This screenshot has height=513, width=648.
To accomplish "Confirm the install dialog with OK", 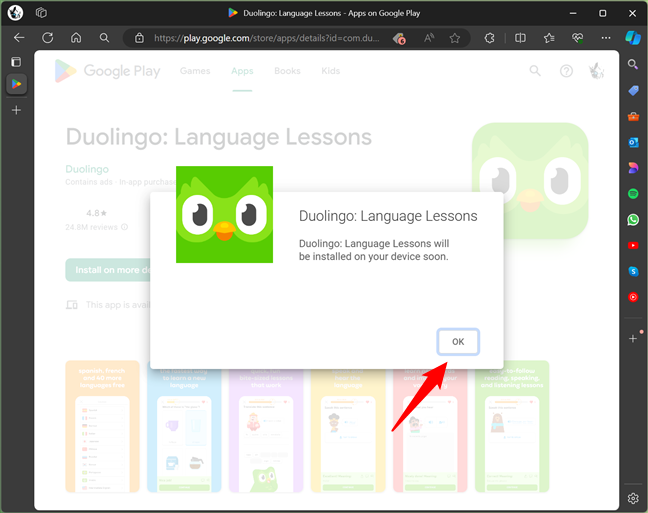I will (458, 342).
